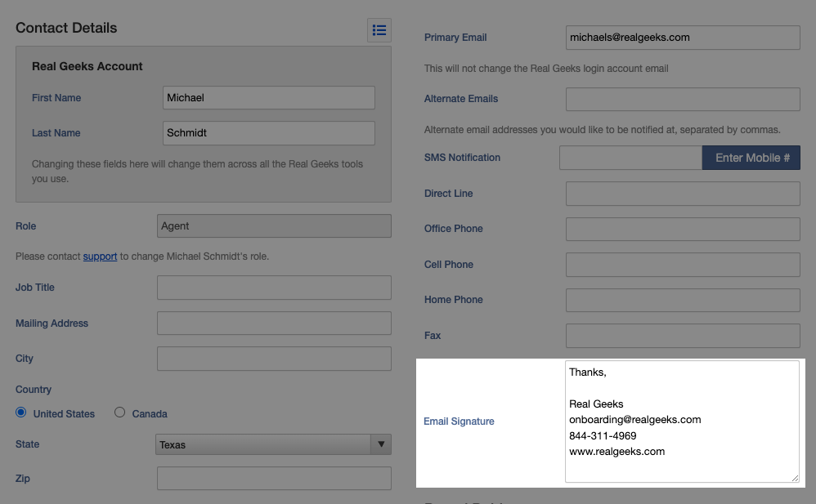The width and height of the screenshot is (816, 504).
Task: Edit the Last Name field containing Schmidt
Action: point(268,133)
